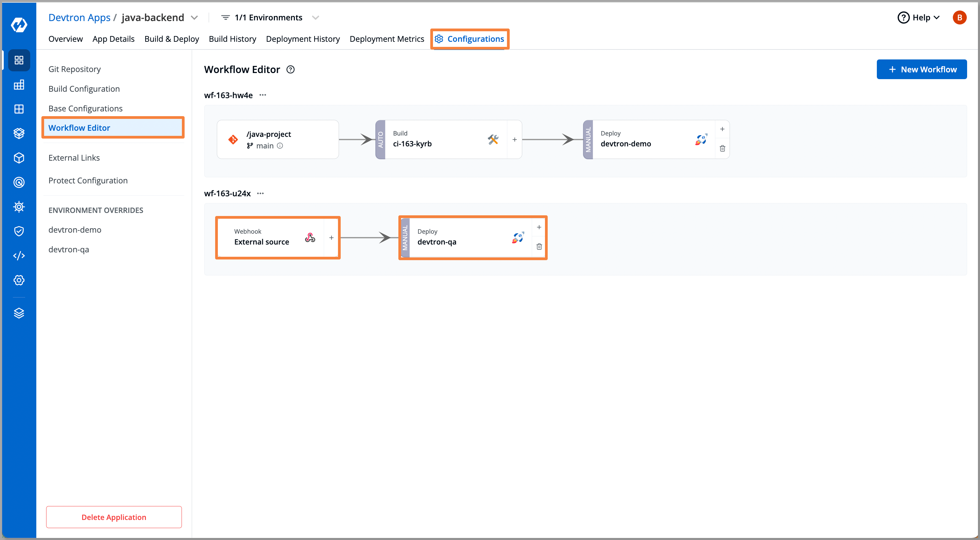This screenshot has height=540, width=980.
Task: Open Deployment Metrics tab
Action: [x=387, y=39]
